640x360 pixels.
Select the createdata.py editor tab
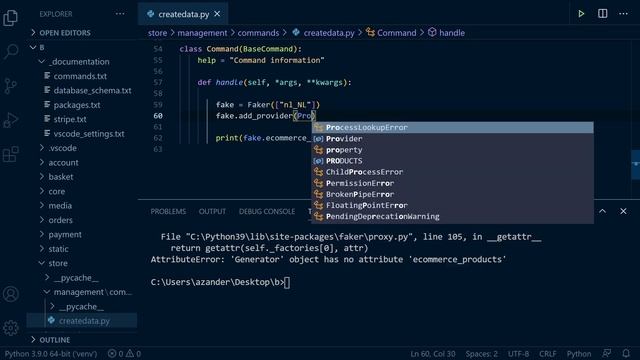(183, 14)
